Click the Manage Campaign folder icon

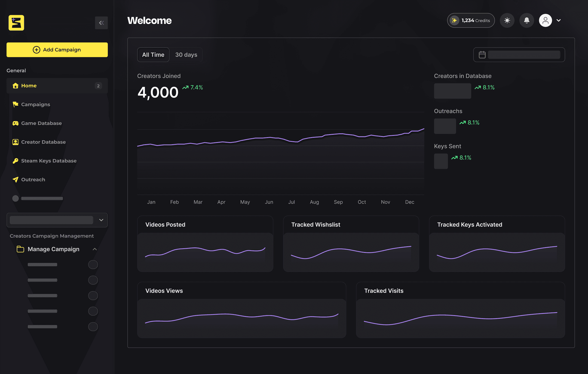20,249
